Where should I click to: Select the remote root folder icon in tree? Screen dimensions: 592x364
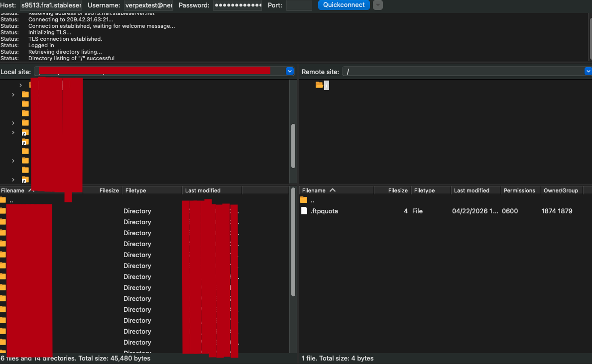click(x=320, y=85)
